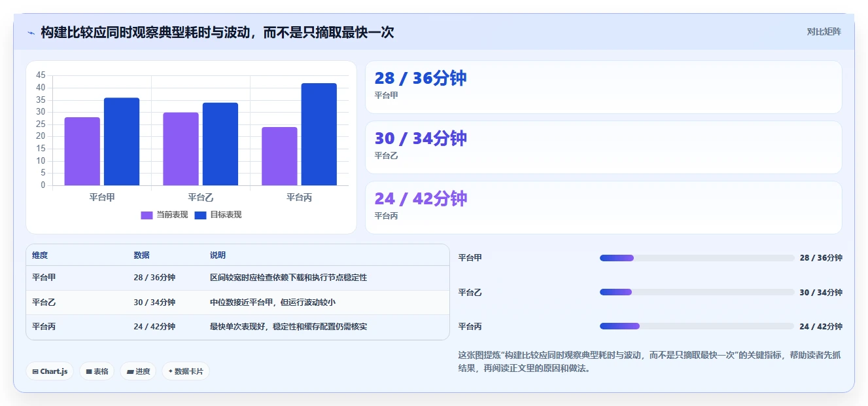Screen dimensions: 868x406
Task: Click 24 / 42分钟 beside the progress bar
Action: tap(821, 327)
